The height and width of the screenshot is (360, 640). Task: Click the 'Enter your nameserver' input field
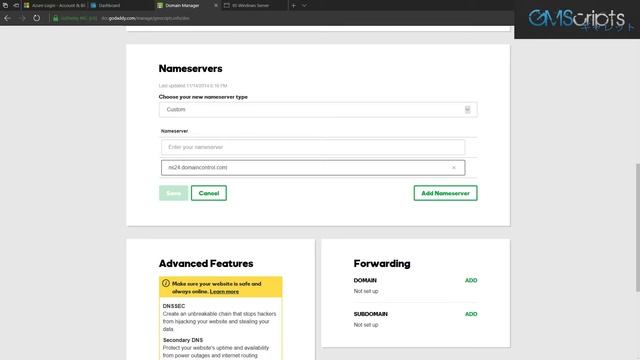point(313,147)
